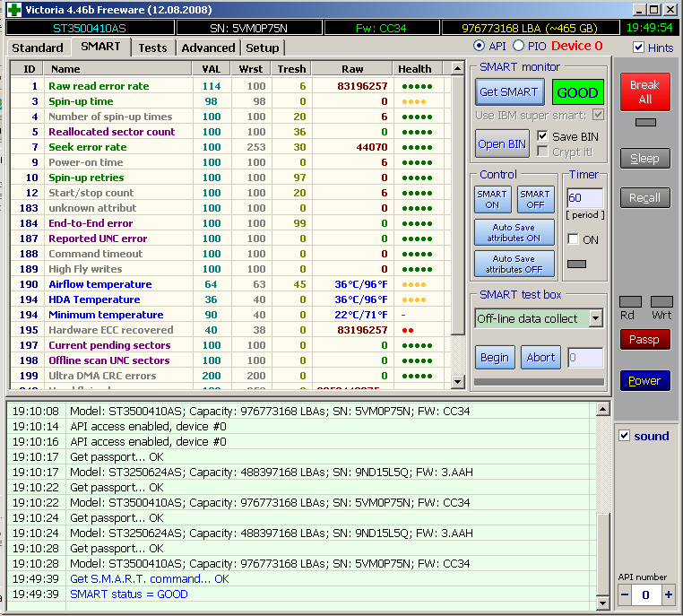Click the timer period input field
Screen dimensions: 683x616
[x=584, y=198]
